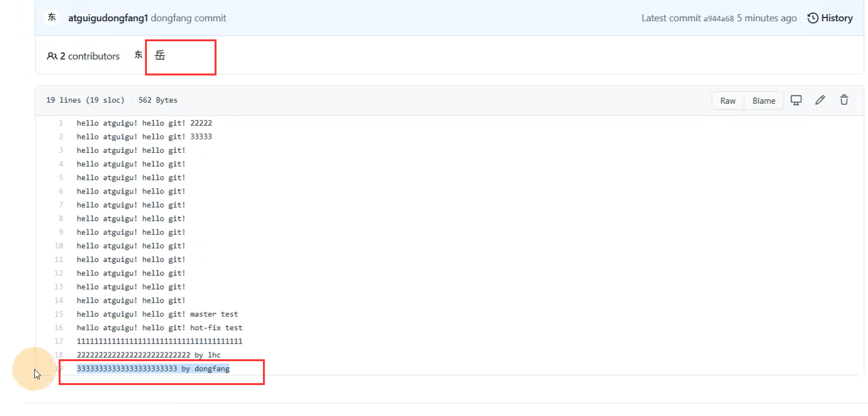Open the Raw file view

pyautogui.click(x=728, y=101)
